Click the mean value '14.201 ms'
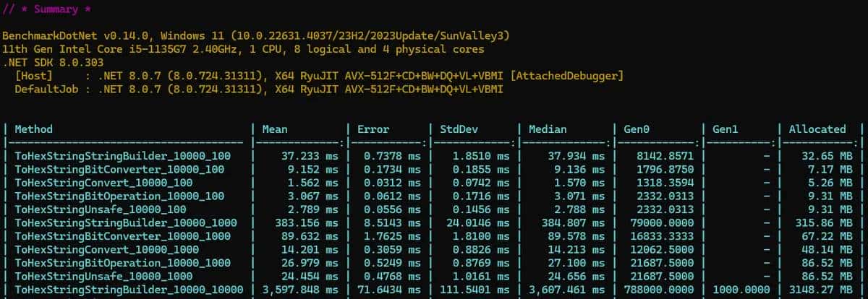The image size is (868, 299). tap(310, 249)
